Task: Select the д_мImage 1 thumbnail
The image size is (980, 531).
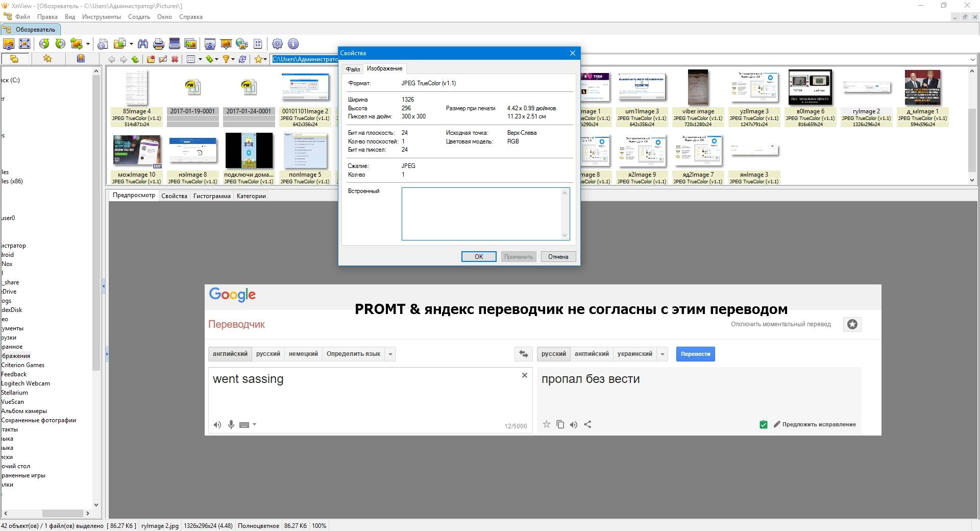Action: [x=923, y=99]
